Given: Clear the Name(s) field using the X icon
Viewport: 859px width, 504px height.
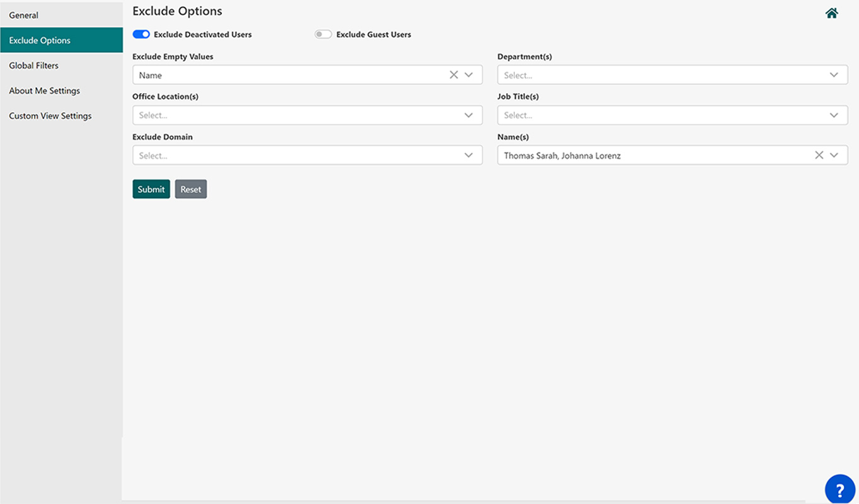Looking at the screenshot, I should tap(819, 154).
